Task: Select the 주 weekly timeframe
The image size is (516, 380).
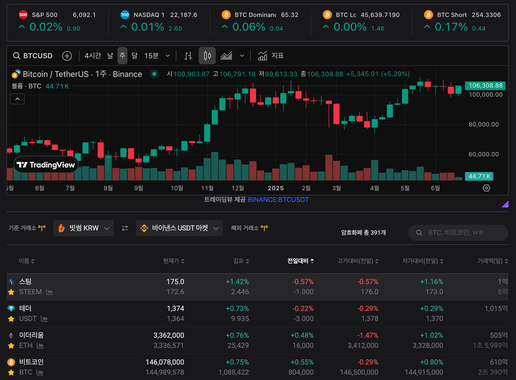Action: point(122,56)
